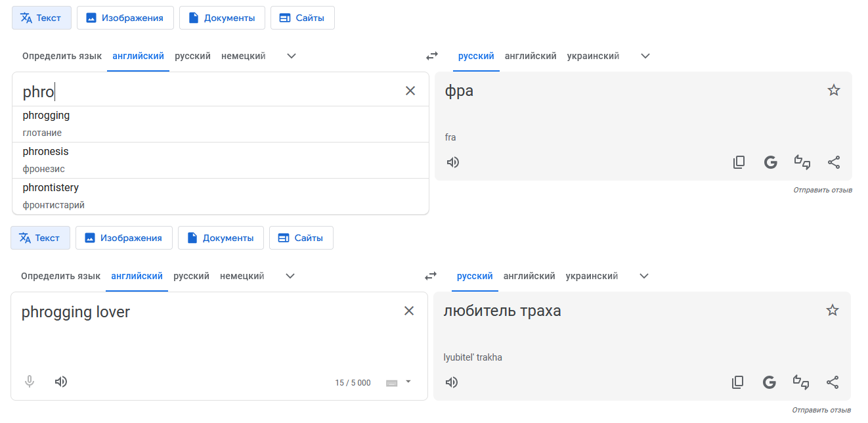Toggle the virtual keyboard icon
The image size is (868, 423).
pos(392,383)
